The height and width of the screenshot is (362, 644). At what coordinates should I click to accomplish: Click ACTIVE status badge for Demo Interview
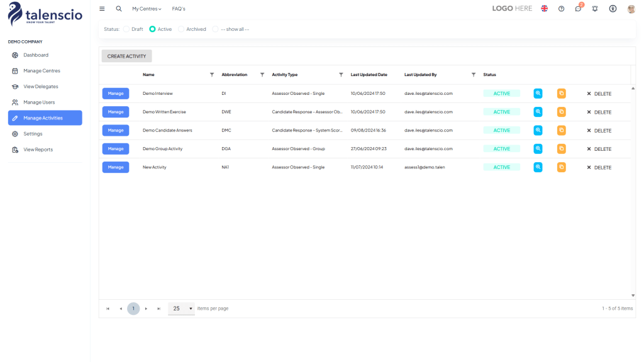tap(501, 94)
